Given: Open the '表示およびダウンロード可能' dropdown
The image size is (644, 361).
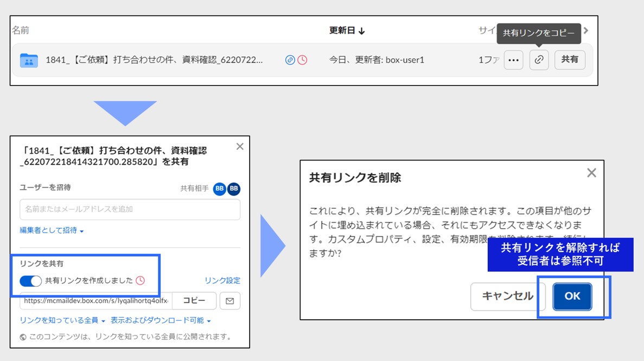Looking at the screenshot, I should pos(161,320).
